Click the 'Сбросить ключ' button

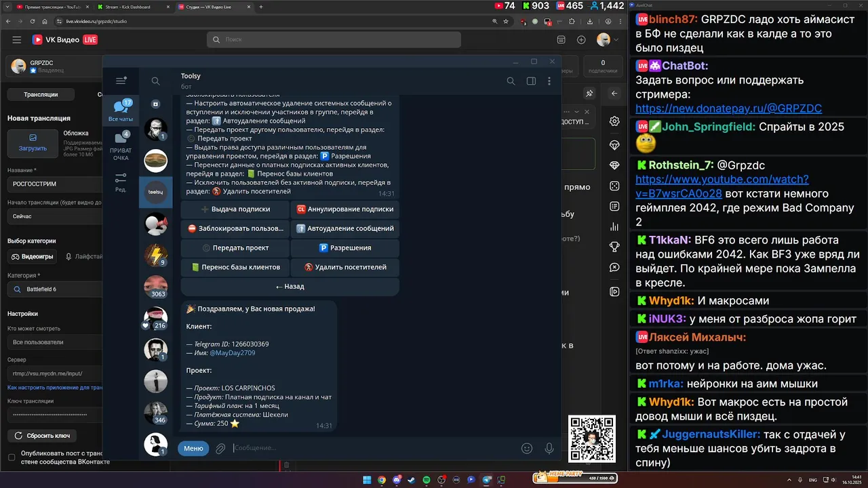[x=42, y=436]
